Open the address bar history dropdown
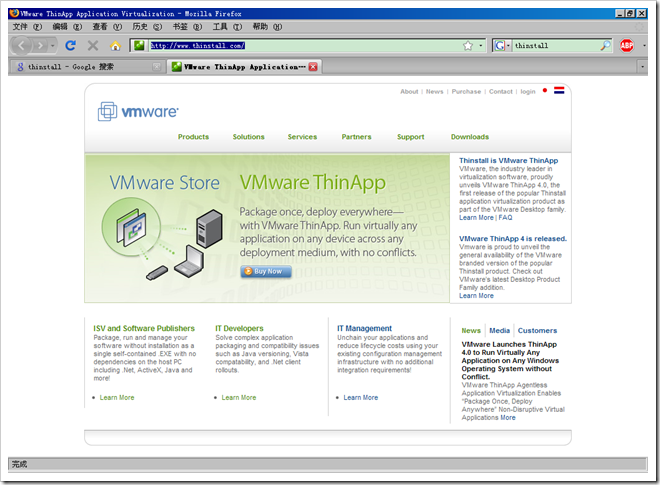 (x=481, y=45)
